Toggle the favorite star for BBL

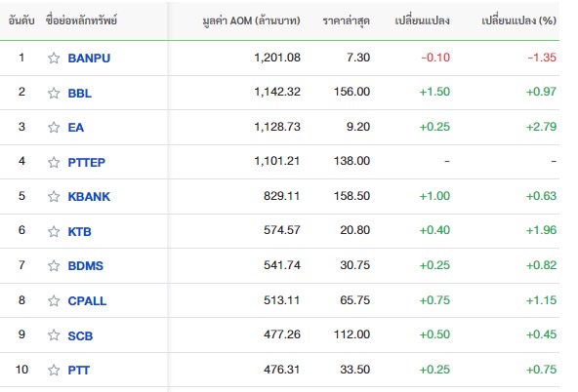(54, 93)
